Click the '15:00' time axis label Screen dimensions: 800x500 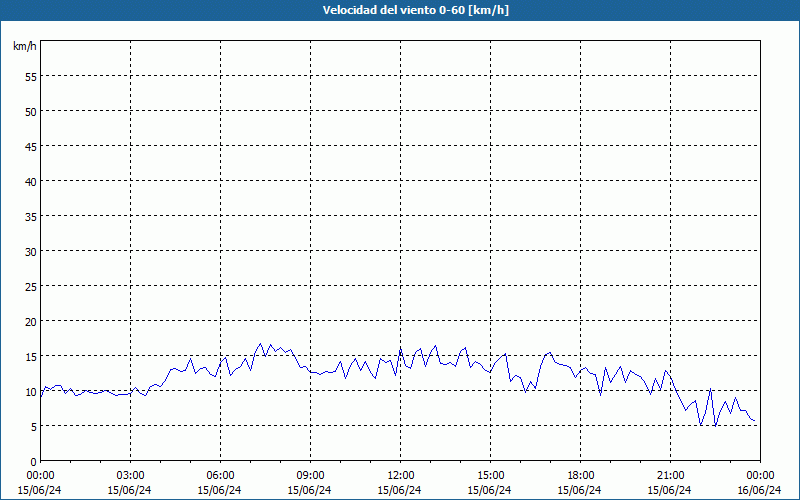coord(490,476)
